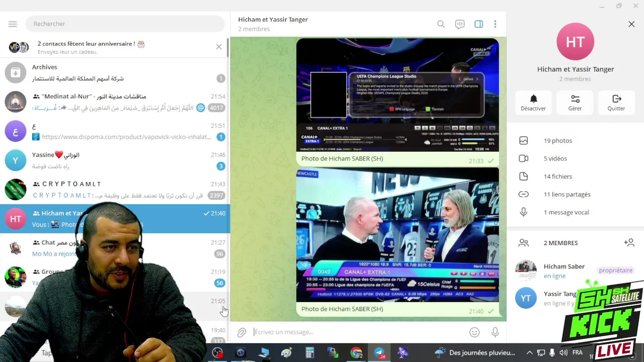Open the UEFA Champions League Studio photo
Screen dimensions: 644x362
tap(397, 95)
